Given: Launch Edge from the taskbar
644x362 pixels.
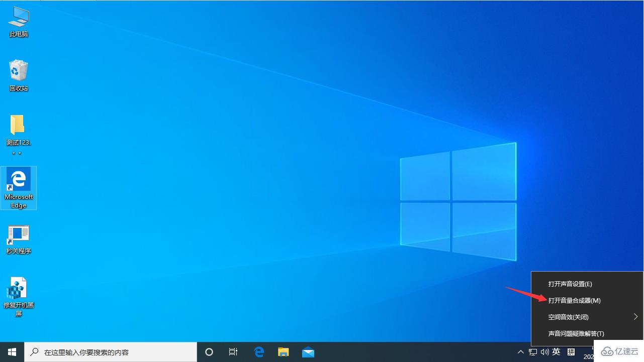Looking at the screenshot, I should pos(259,352).
